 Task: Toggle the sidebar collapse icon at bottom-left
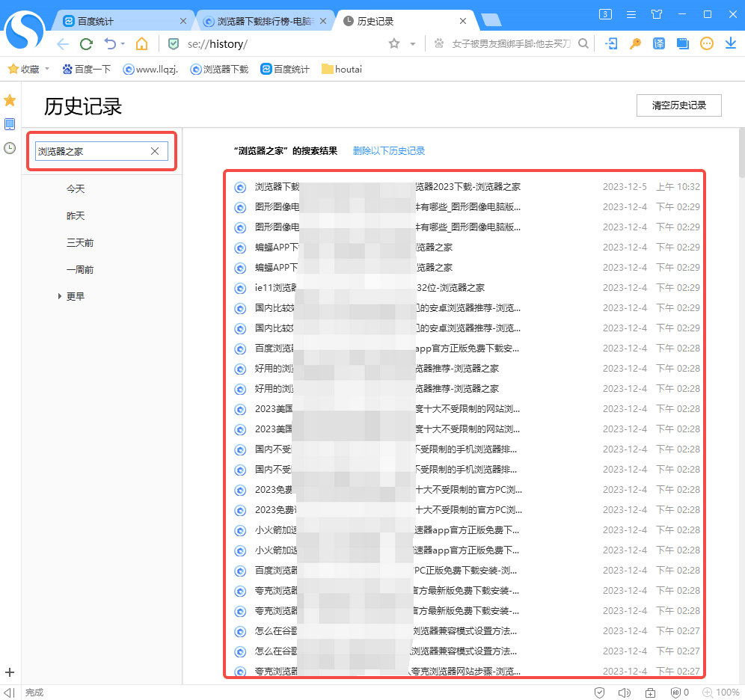click(x=10, y=693)
